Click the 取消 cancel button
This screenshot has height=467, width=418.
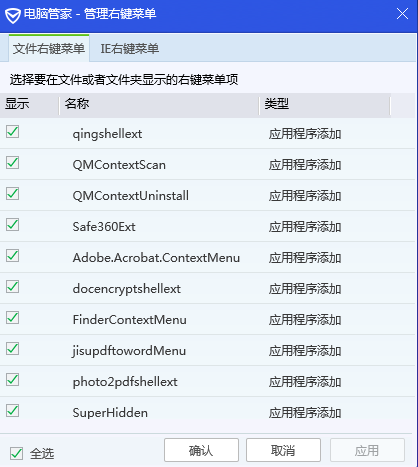tap(283, 450)
